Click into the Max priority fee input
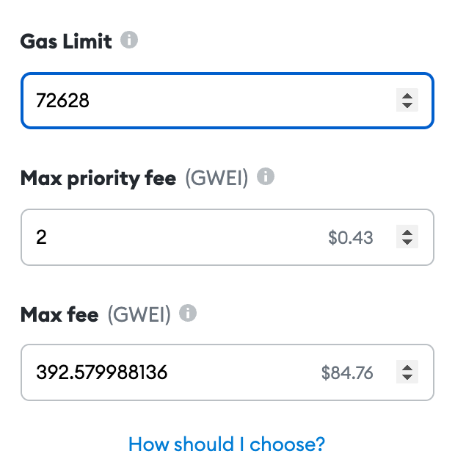 227,237
